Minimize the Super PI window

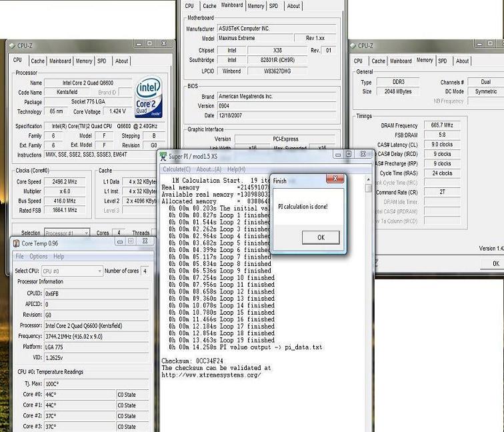pyautogui.click(x=338, y=155)
